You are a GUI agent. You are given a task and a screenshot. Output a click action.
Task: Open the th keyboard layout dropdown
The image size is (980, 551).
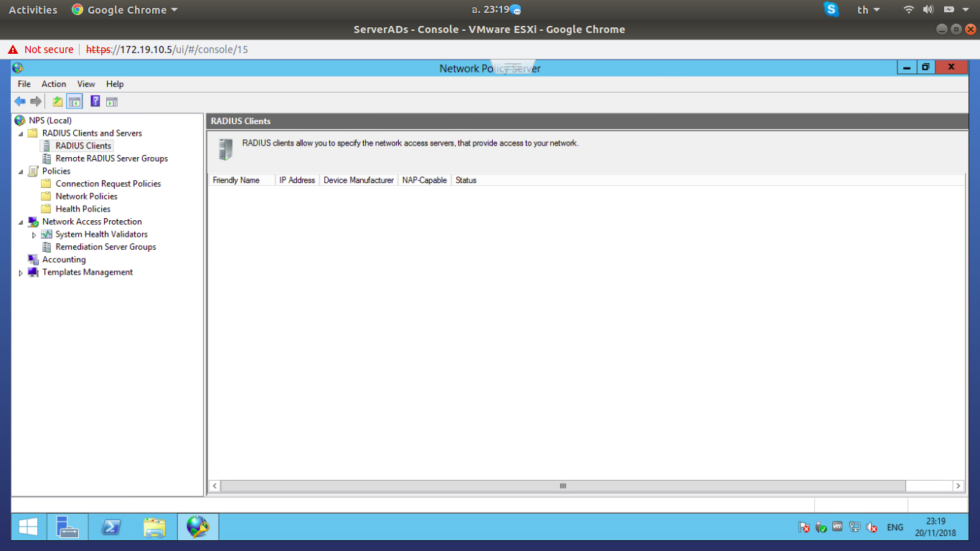[869, 10]
